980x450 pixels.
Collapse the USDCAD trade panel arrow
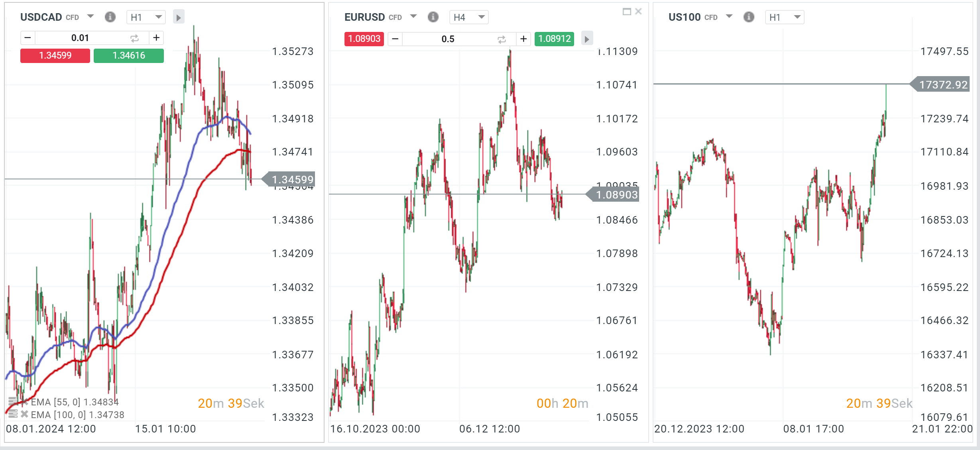pos(179,17)
